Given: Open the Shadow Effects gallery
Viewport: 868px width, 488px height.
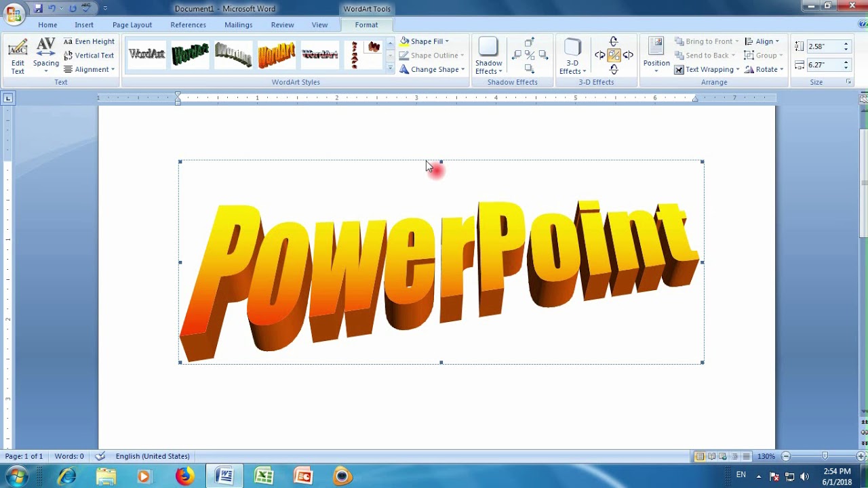Looking at the screenshot, I should point(489,56).
